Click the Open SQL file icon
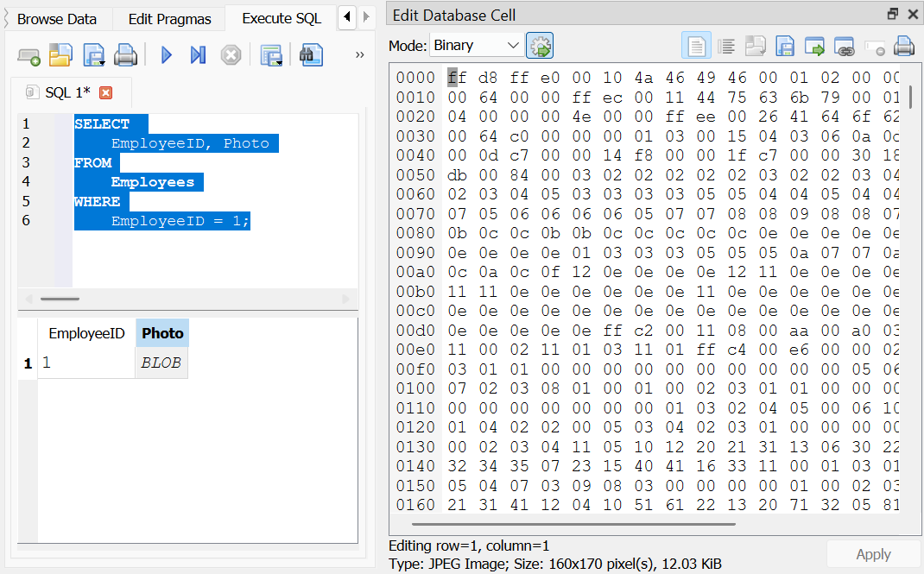Image resolution: width=924 pixels, height=574 pixels. 60,56
